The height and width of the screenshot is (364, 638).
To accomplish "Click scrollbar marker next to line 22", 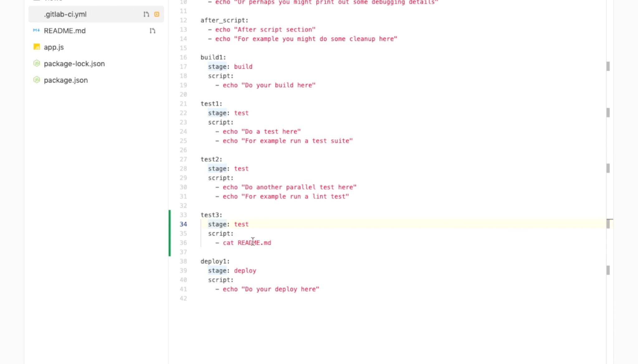I will pyautogui.click(x=608, y=112).
